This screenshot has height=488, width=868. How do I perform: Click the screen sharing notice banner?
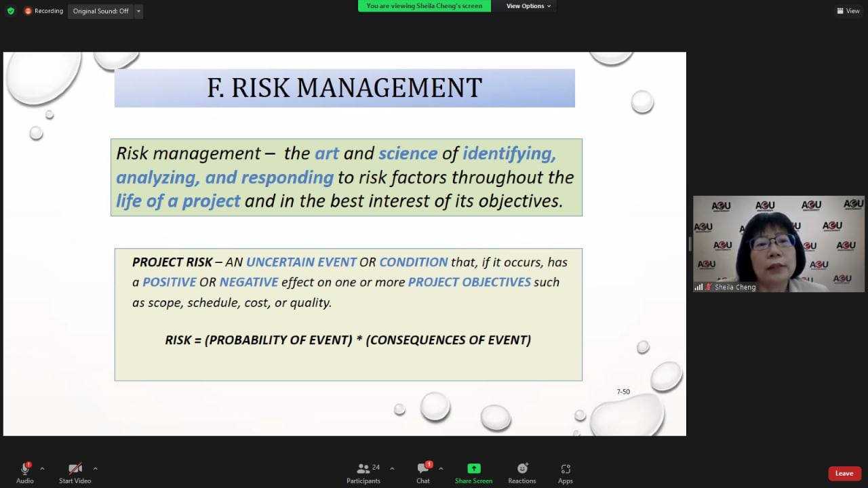(x=425, y=6)
